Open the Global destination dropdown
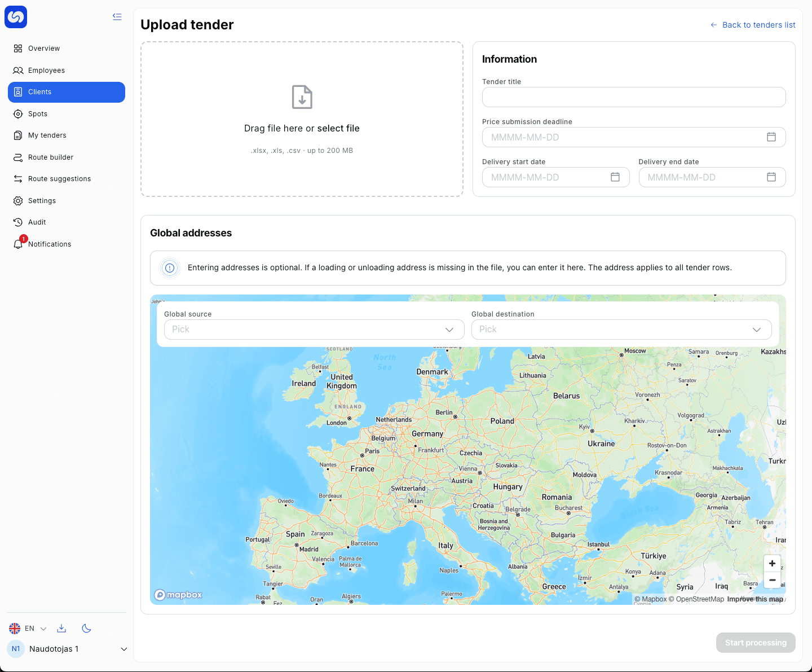The image size is (812, 672). tap(621, 330)
